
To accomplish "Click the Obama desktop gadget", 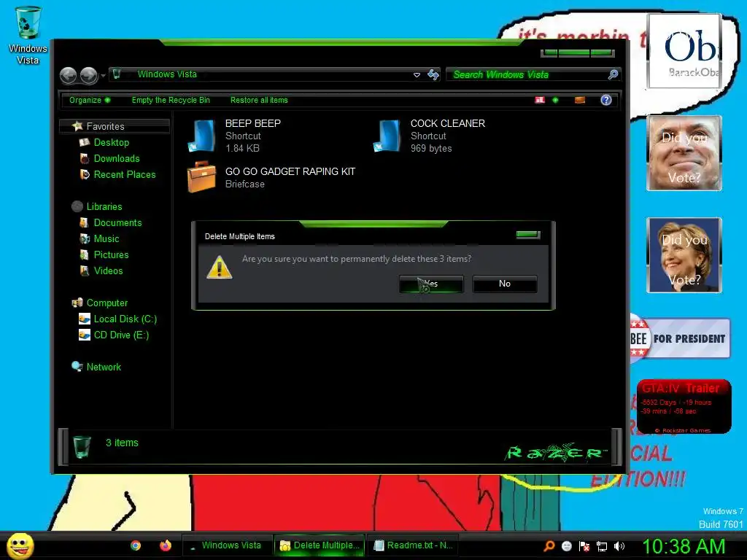I will (x=684, y=51).
